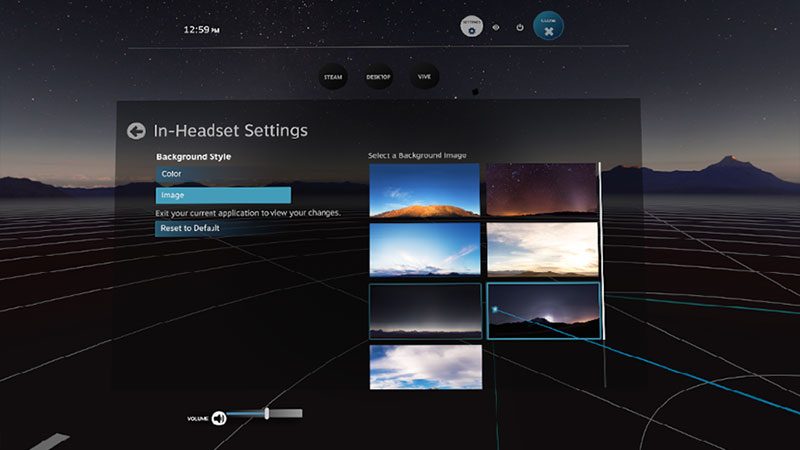Choose the white clouds on blue sky background
800x450 pixels.
coord(426,367)
